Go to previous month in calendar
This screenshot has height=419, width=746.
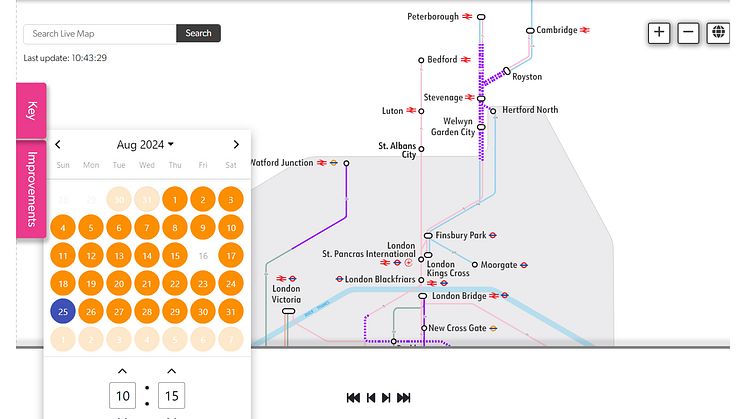58,144
